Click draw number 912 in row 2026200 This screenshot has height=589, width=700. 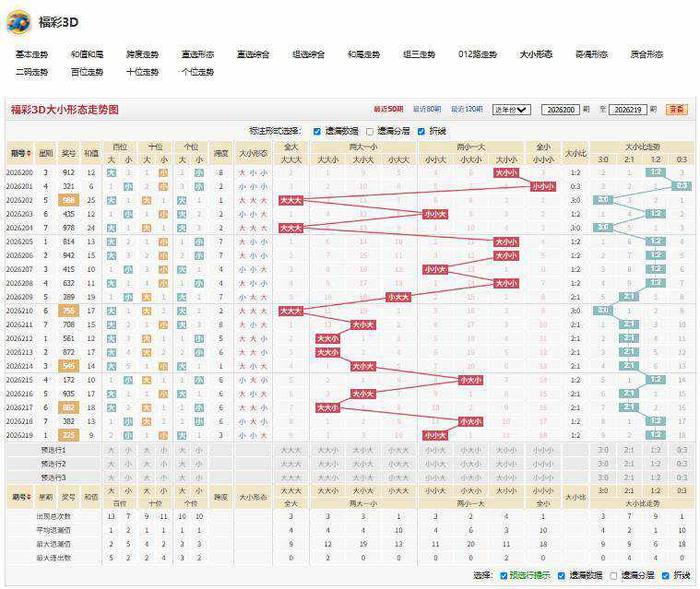pyautogui.click(x=68, y=172)
